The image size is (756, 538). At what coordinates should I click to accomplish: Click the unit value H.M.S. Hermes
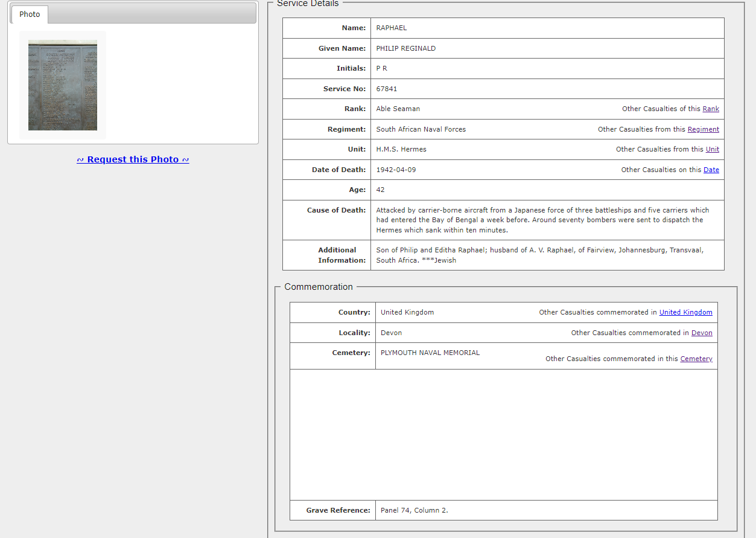[401, 149]
